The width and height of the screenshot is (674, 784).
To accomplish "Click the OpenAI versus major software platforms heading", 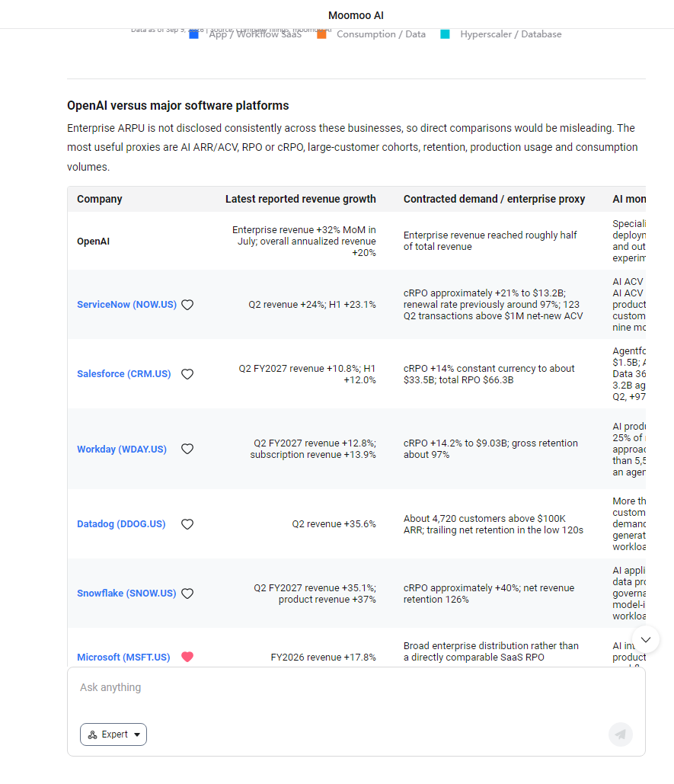I will pyautogui.click(x=178, y=105).
